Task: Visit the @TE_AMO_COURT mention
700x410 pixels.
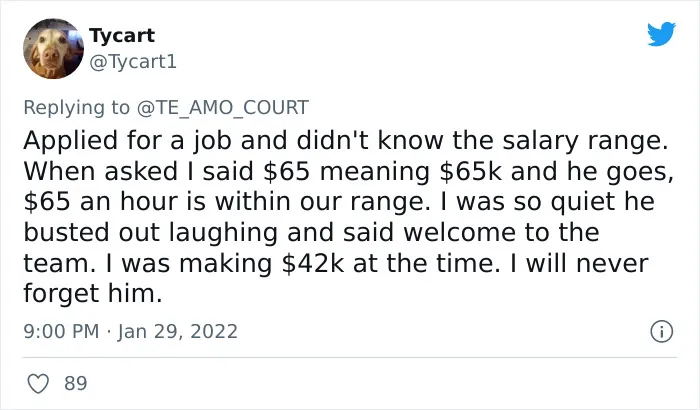Action: click(x=222, y=108)
